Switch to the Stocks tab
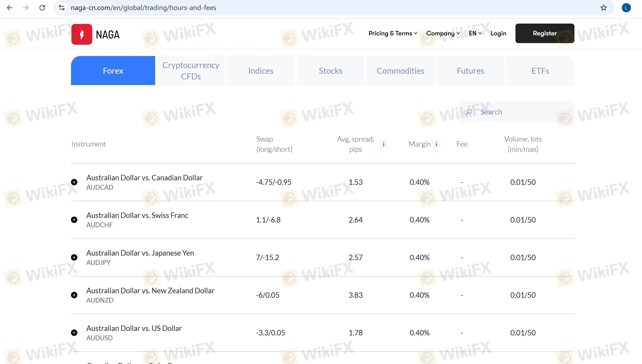 331,71
